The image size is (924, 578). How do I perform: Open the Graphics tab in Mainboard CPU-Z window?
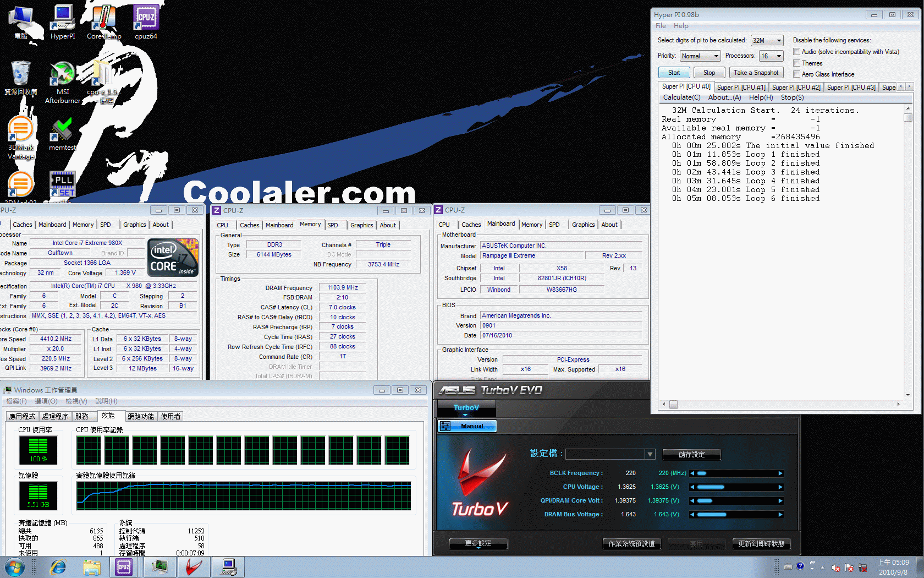tap(583, 225)
